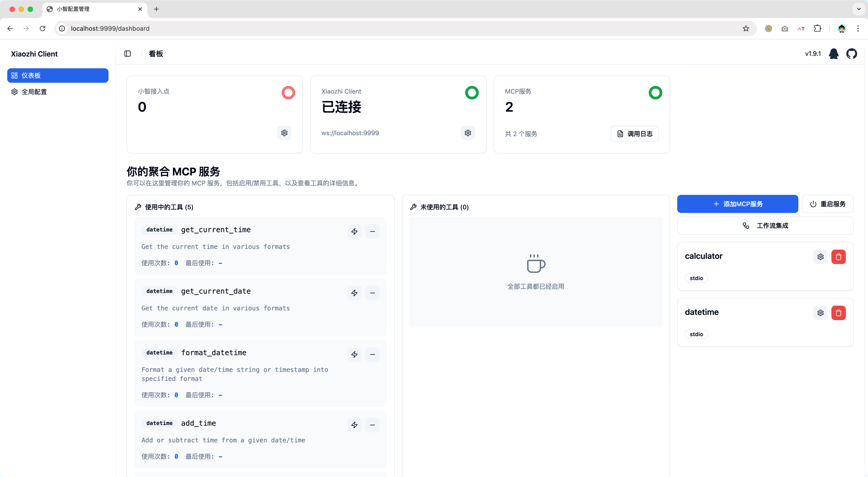The height and width of the screenshot is (477, 868).
Task: Click the 添加MCP服务 button
Action: 738,204
